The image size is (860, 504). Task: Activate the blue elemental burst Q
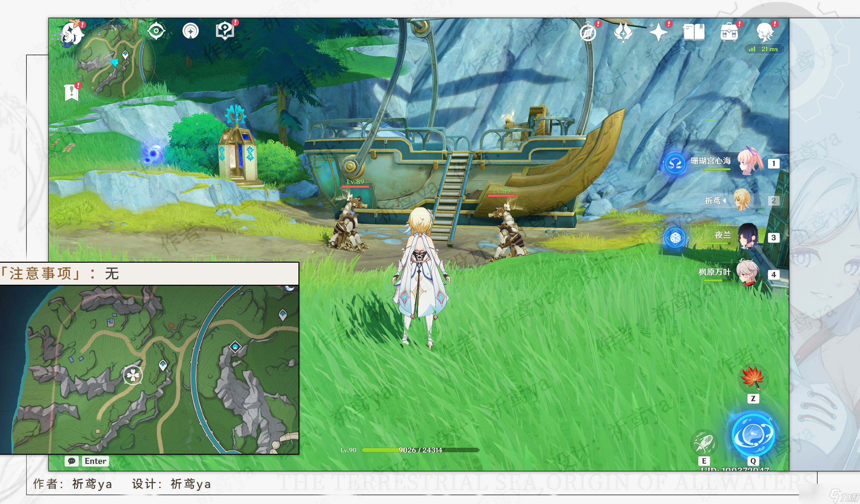point(753,434)
